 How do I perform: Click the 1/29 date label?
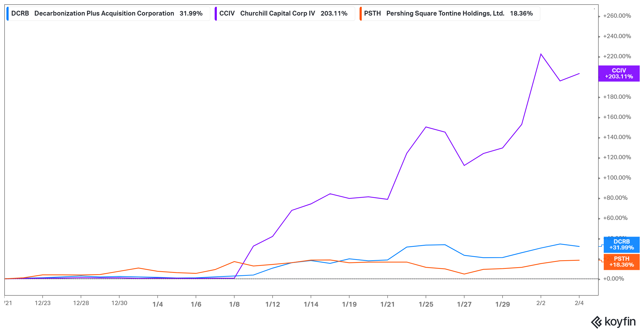[x=503, y=304]
